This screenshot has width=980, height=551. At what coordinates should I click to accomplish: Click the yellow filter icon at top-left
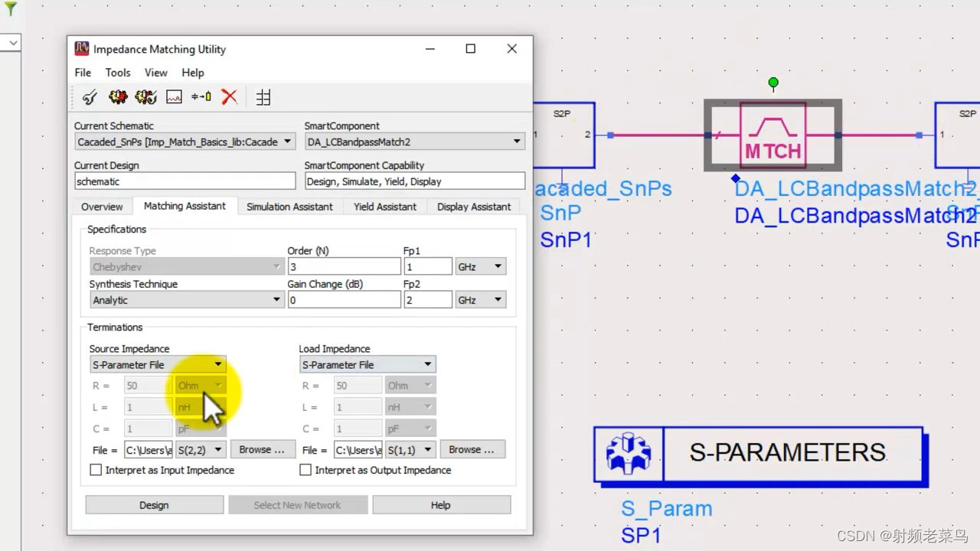pyautogui.click(x=11, y=9)
